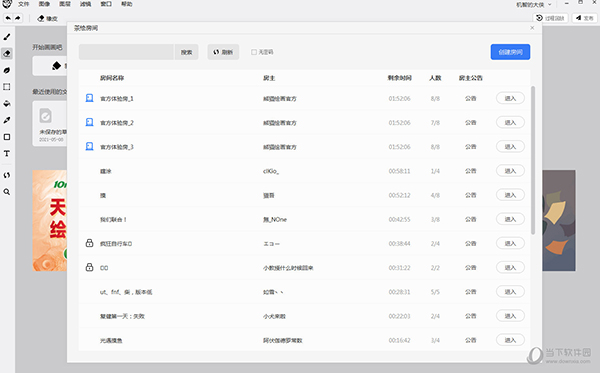Image resolution: width=600 pixels, height=373 pixels.
Task: Click the 7/8 occupancy value
Action: (x=435, y=123)
